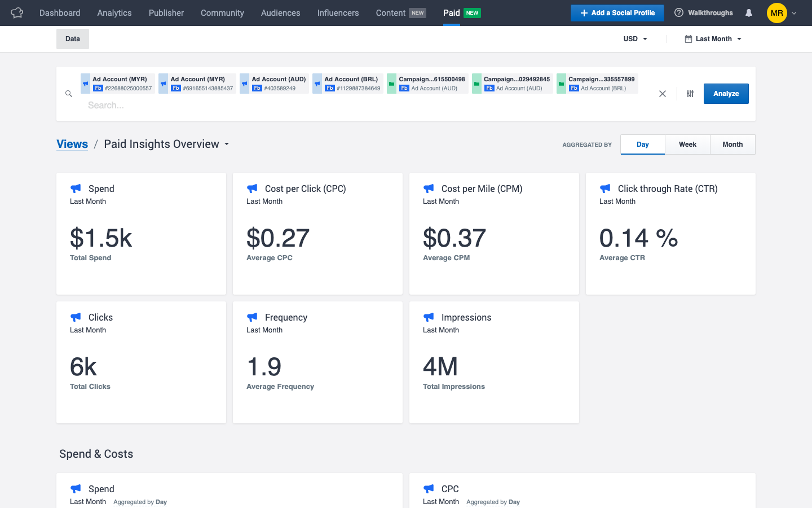Screen dimensions: 812x508
Task: Click the Fb badge on Ad Account (BRL)
Action: 329,88
